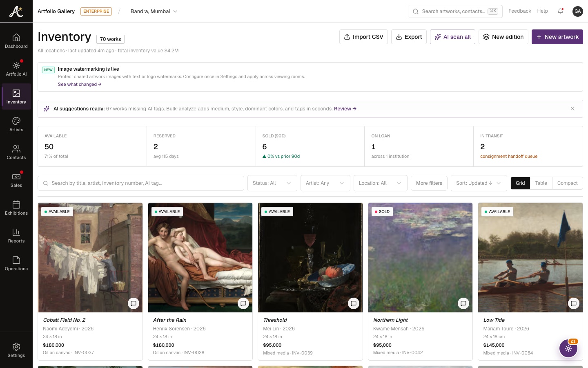
Task: Switch to Compact view
Action: pos(568,183)
